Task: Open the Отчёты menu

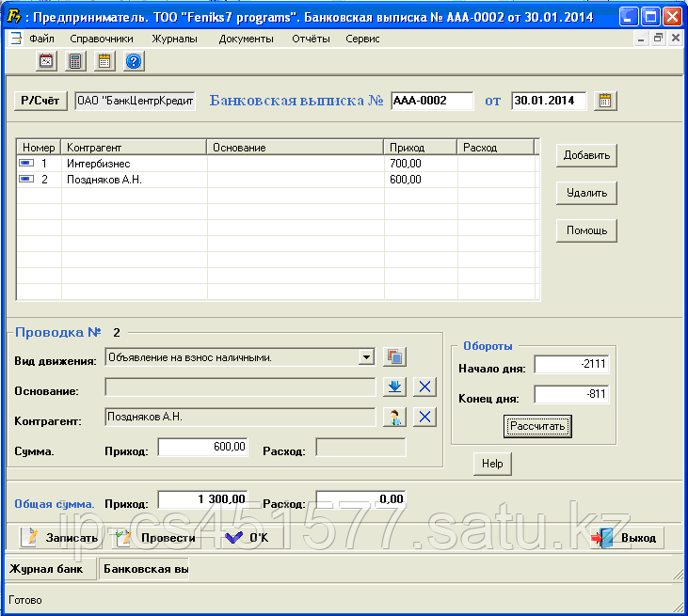Action: coord(310,39)
